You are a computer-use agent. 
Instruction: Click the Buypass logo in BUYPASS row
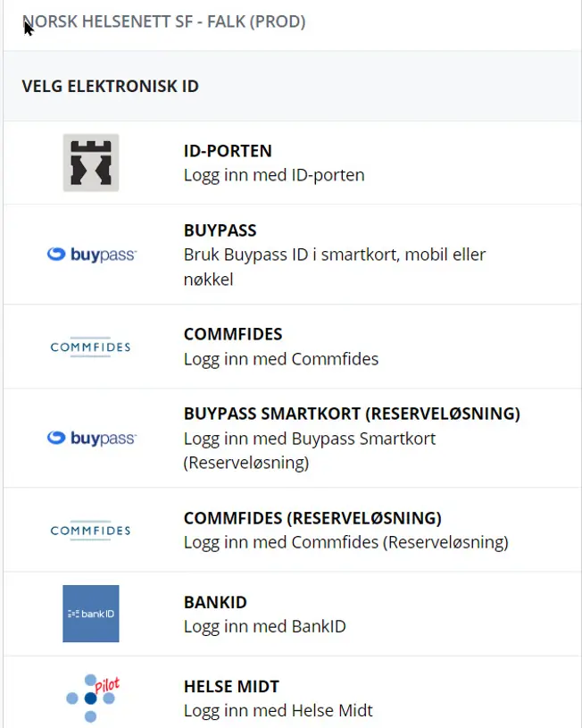point(91,255)
